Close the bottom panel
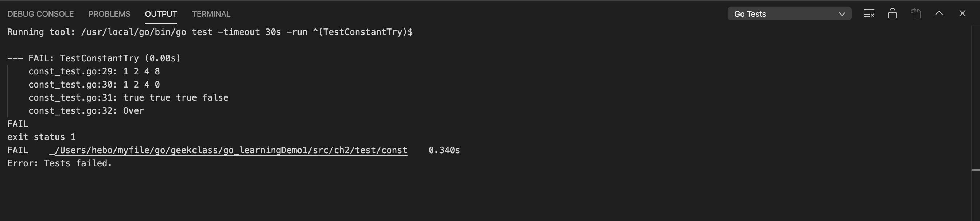Viewport: 980px width, 221px height. coord(962,14)
